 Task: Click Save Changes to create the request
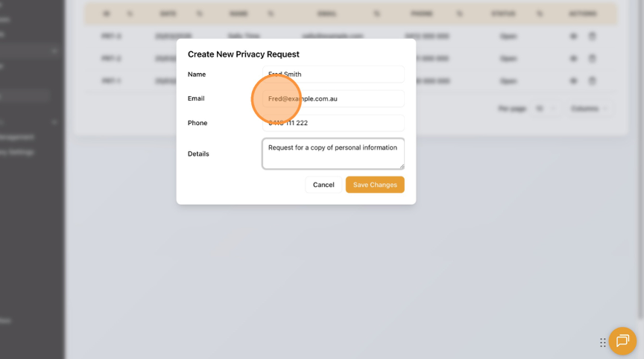pos(375,185)
